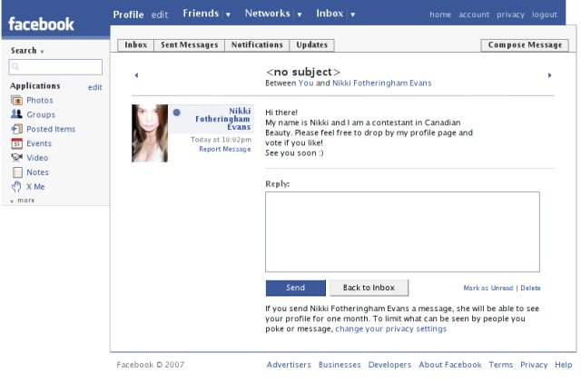Click the About Facebook footer link
The image size is (581, 392).
(x=450, y=365)
